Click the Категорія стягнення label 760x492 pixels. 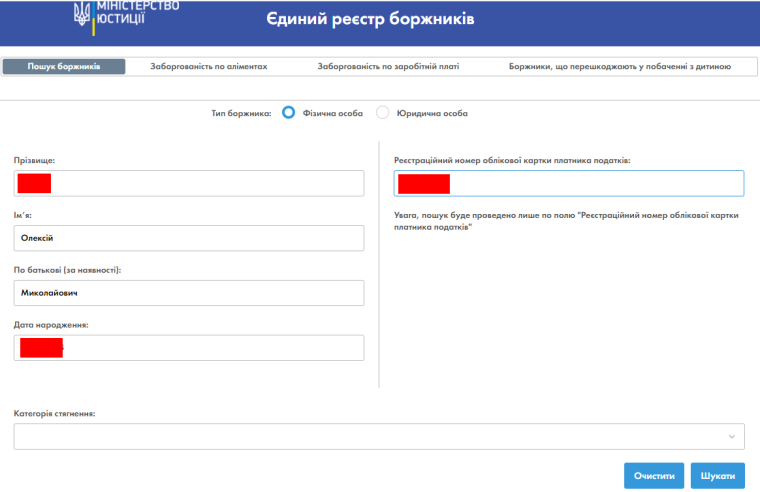coord(54,413)
